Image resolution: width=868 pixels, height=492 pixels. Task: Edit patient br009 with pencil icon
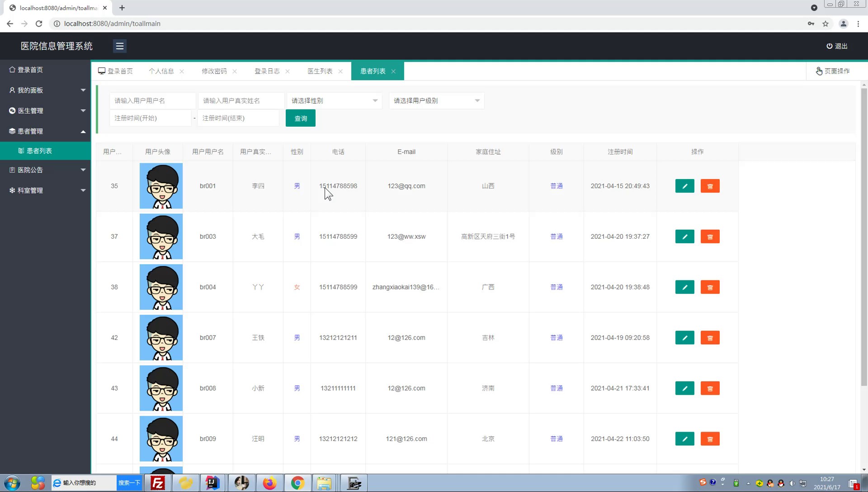tap(684, 439)
